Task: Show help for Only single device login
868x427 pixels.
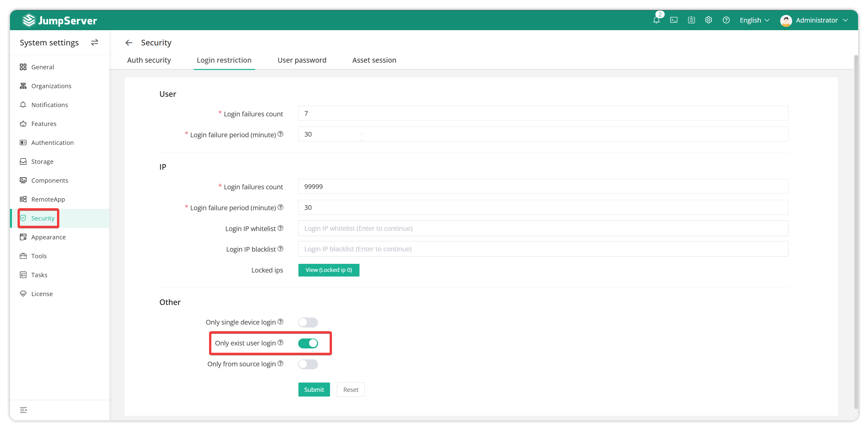Action: (x=280, y=322)
